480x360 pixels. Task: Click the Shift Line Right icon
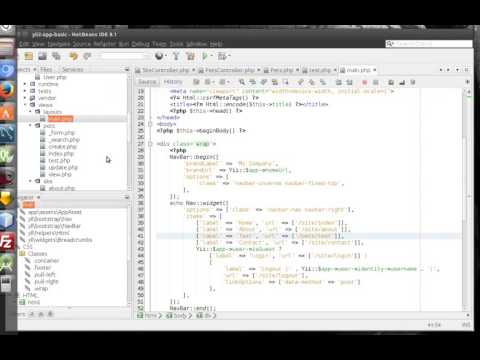(x=349, y=82)
